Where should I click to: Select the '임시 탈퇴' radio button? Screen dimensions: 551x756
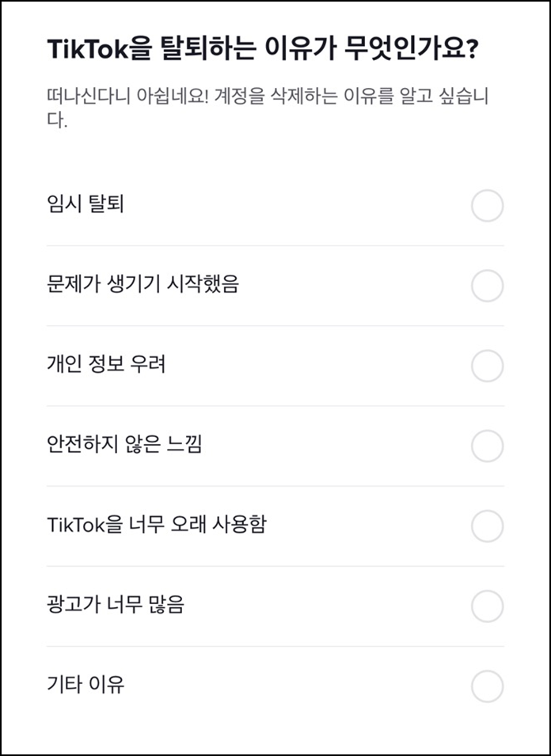487,203
